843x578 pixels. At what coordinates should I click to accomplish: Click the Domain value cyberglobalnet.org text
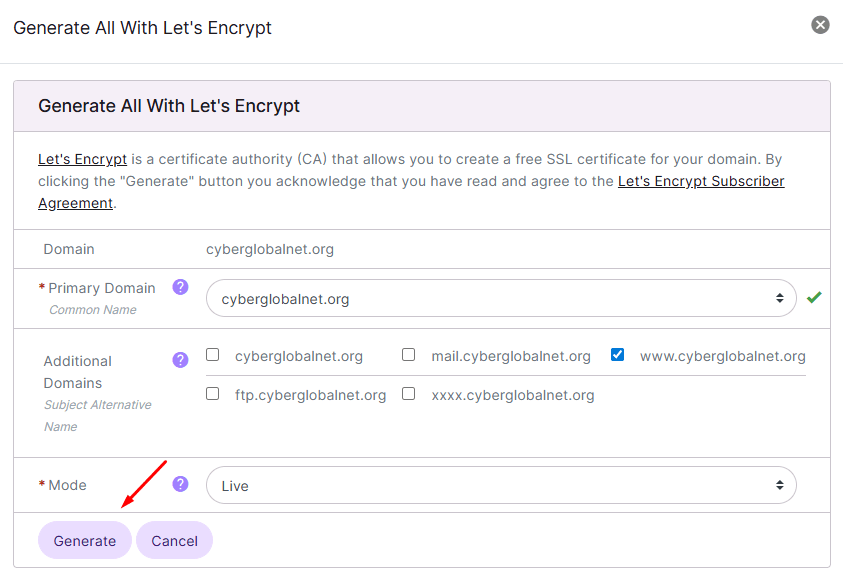click(270, 249)
